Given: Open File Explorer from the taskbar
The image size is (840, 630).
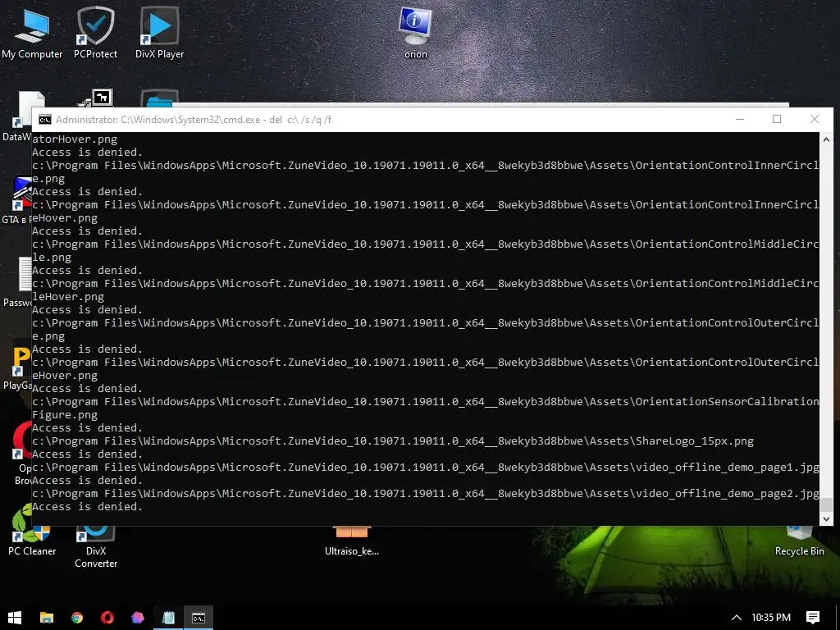Looking at the screenshot, I should click(x=47, y=618).
